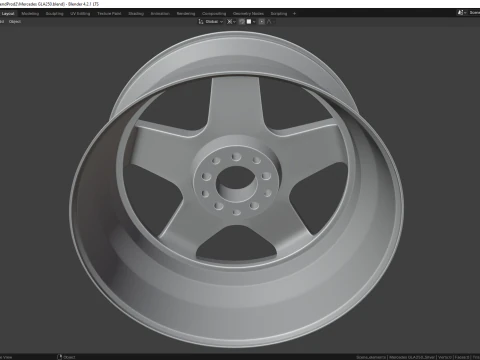Click the Verts count in status bar

445,357
